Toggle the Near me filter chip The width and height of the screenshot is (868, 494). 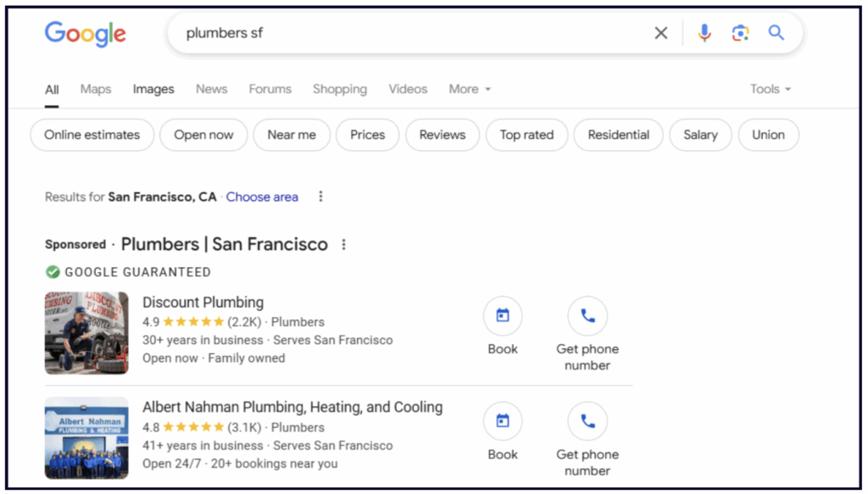pos(292,135)
